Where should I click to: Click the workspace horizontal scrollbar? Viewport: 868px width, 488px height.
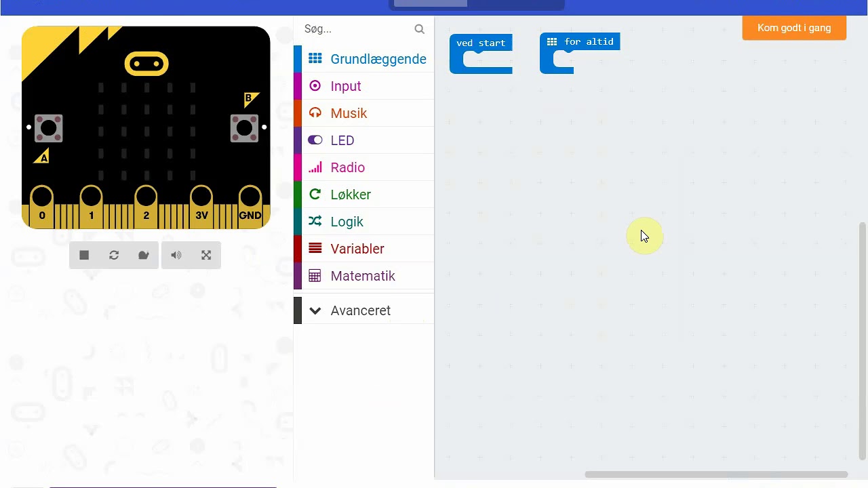click(716, 474)
